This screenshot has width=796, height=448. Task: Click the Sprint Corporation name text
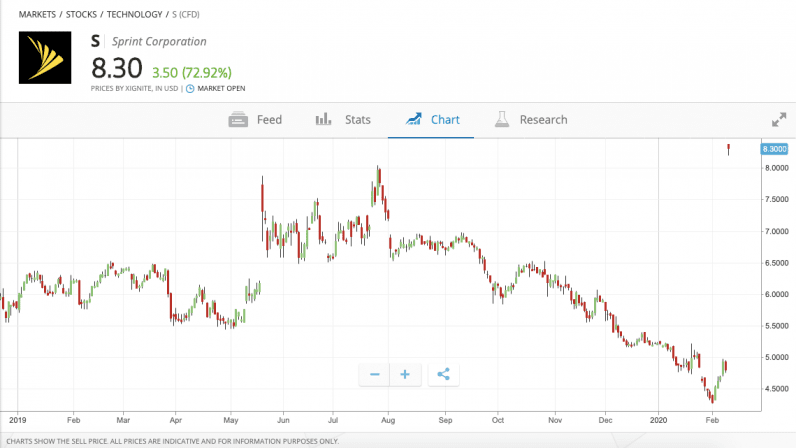pos(160,42)
